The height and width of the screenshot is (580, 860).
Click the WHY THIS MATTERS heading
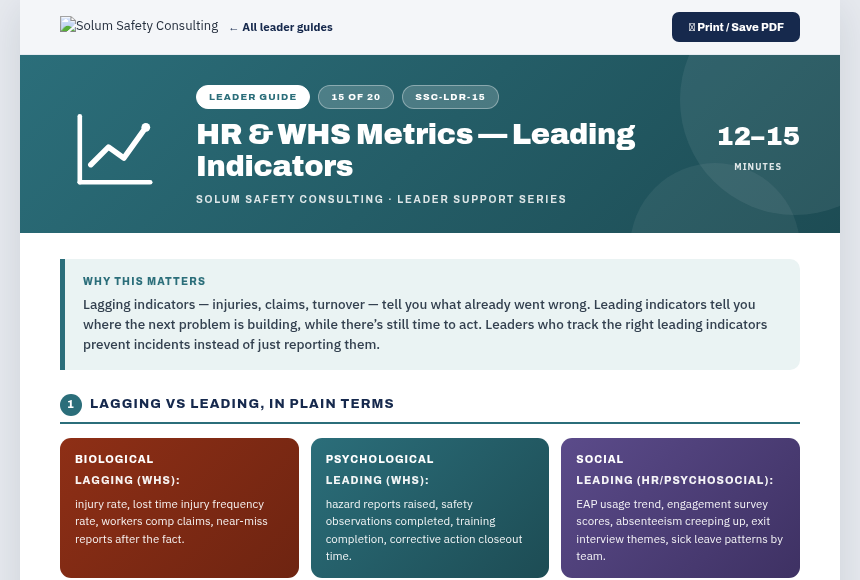[144, 281]
